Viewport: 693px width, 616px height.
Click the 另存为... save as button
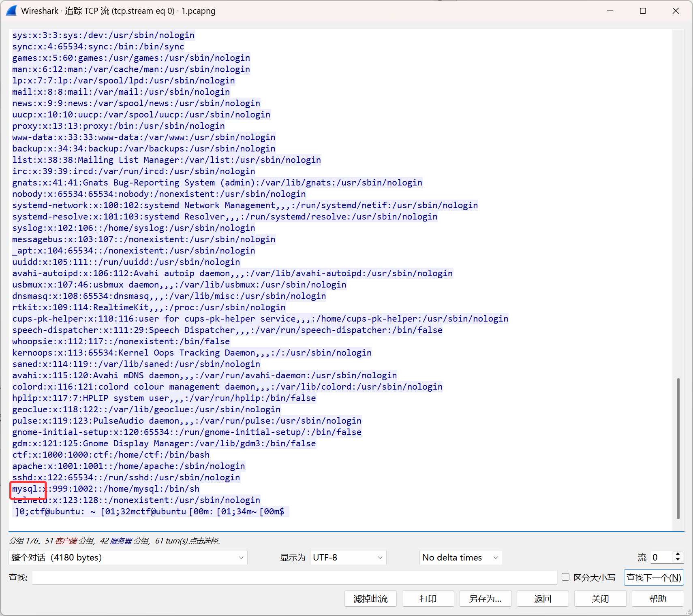click(x=486, y=599)
